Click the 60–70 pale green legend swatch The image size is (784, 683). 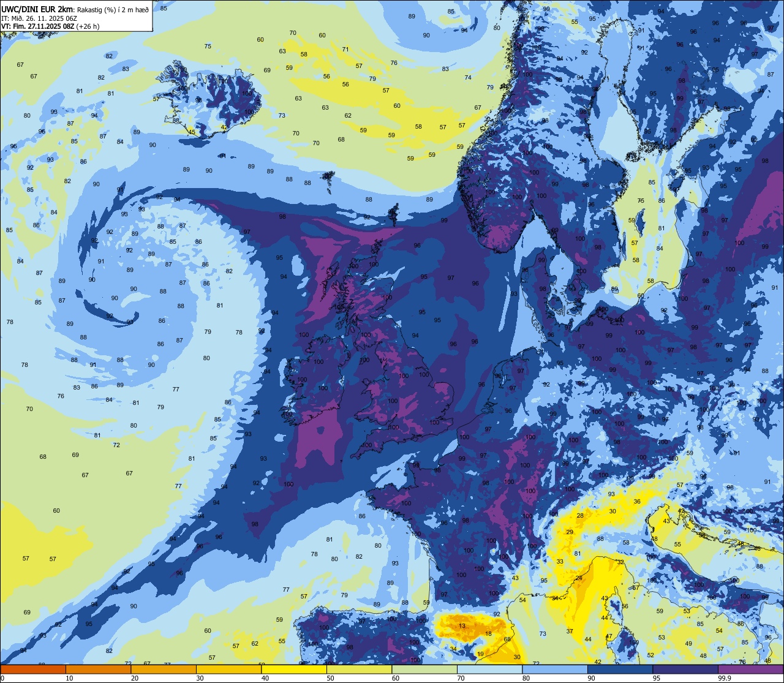[424, 669]
